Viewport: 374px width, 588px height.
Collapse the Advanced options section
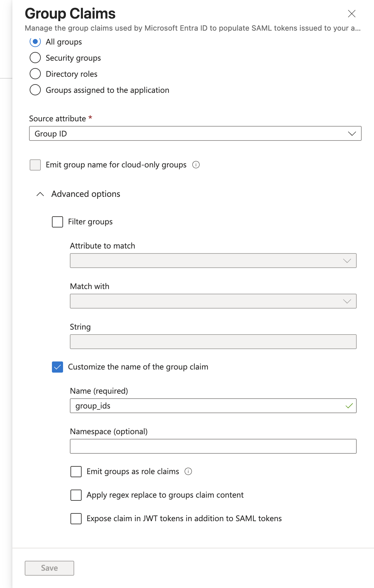click(40, 194)
